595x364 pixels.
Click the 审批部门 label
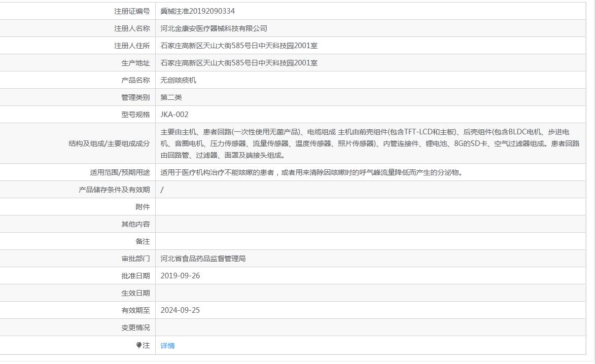click(x=135, y=259)
